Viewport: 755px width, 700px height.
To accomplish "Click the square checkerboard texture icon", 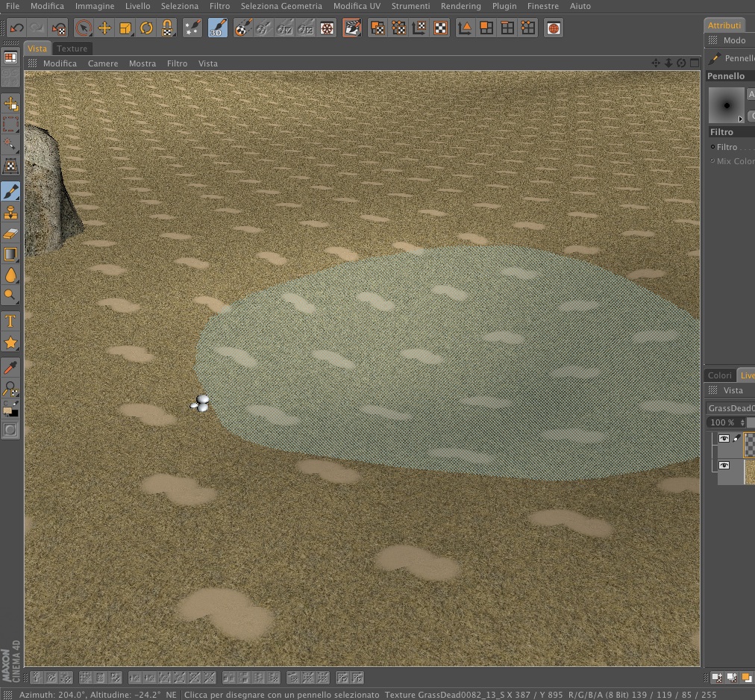I will 441,28.
